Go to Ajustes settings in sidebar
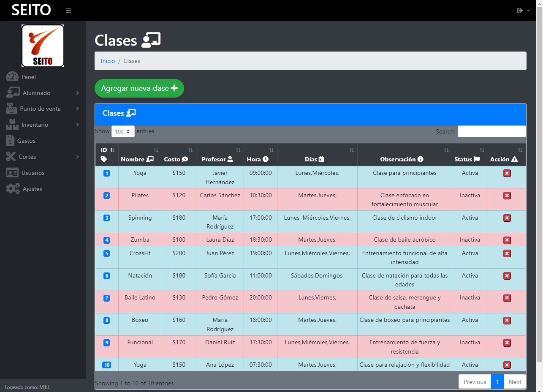The image size is (543, 392). point(32,189)
